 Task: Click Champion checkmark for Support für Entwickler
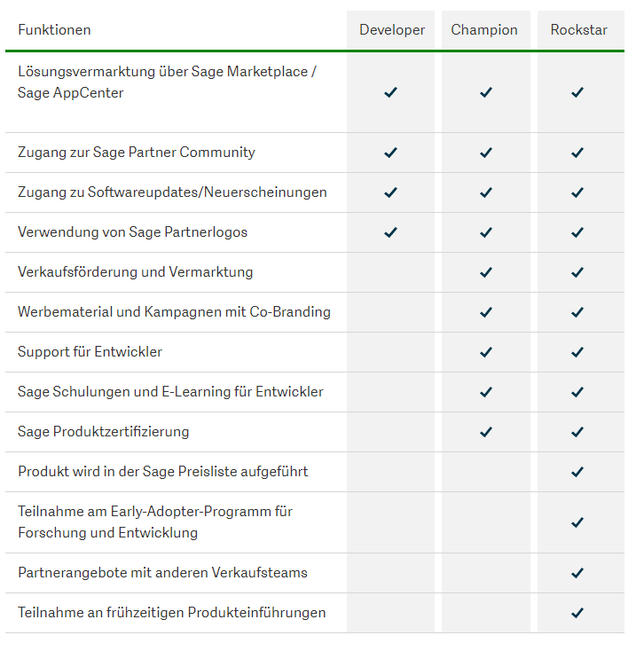tap(486, 351)
